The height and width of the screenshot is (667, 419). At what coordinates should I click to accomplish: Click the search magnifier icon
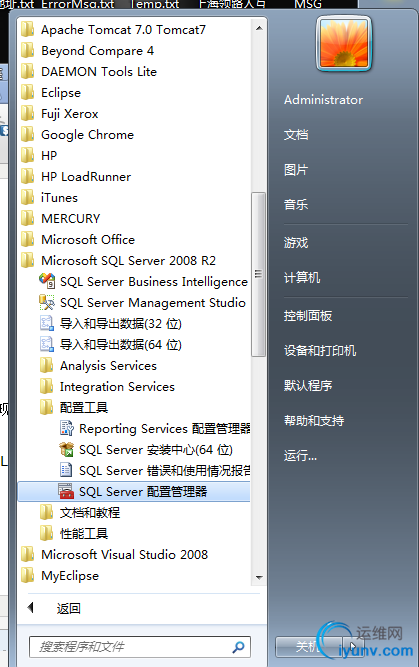pyautogui.click(x=239, y=647)
